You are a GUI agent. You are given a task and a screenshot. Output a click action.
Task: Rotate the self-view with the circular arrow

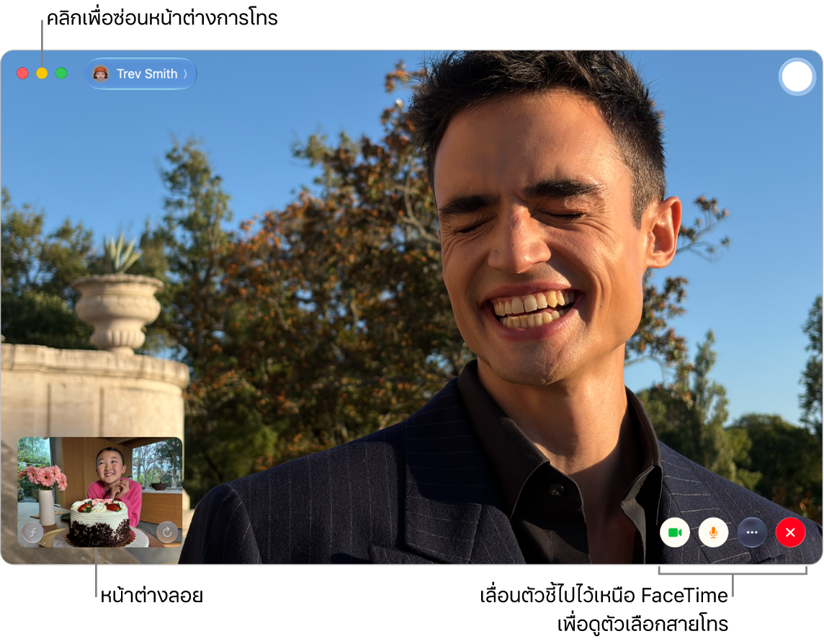167,532
